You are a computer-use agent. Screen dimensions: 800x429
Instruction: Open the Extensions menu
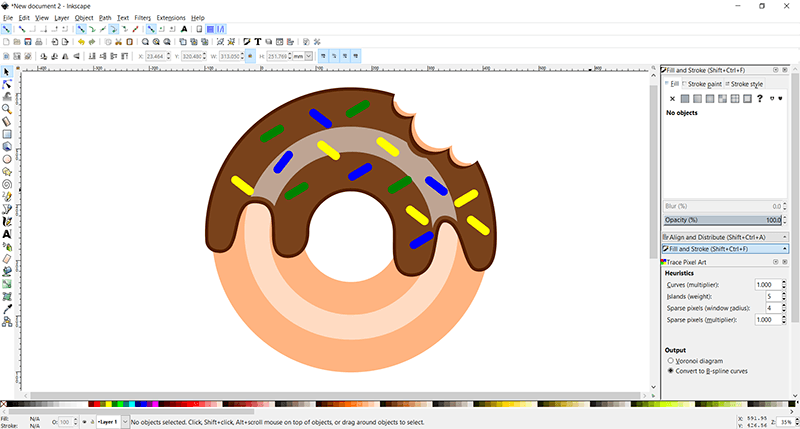tap(171, 18)
